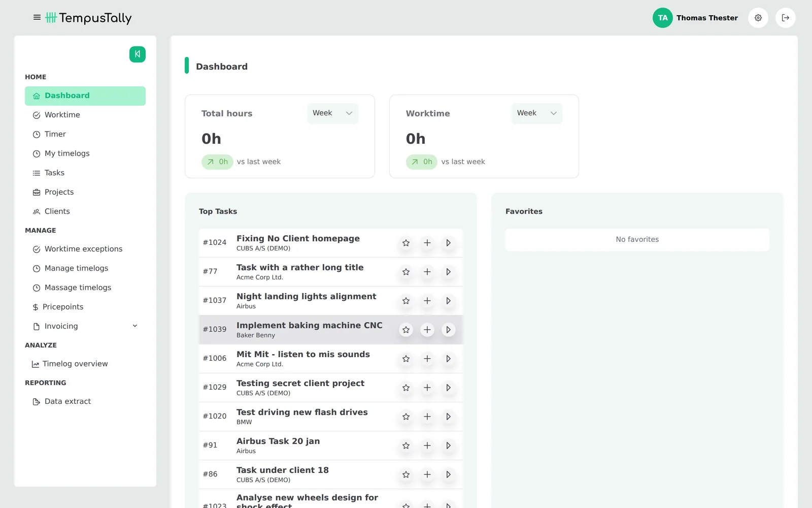Click the Thomas Thester user avatar
Viewport: 812px width, 508px height.
(662, 18)
